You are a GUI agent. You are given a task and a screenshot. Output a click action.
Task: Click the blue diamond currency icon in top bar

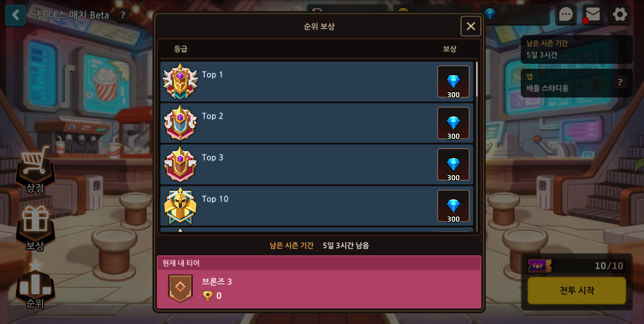point(490,14)
